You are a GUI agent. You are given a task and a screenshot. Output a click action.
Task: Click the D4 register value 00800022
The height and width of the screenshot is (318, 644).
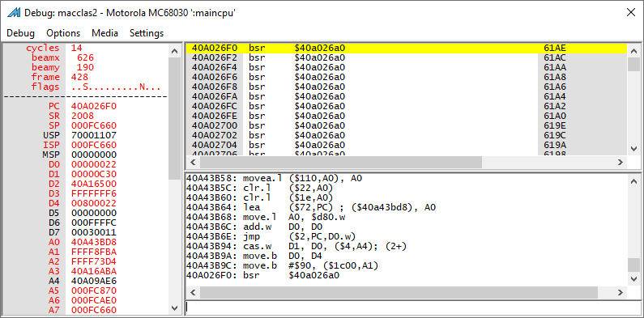pos(94,204)
